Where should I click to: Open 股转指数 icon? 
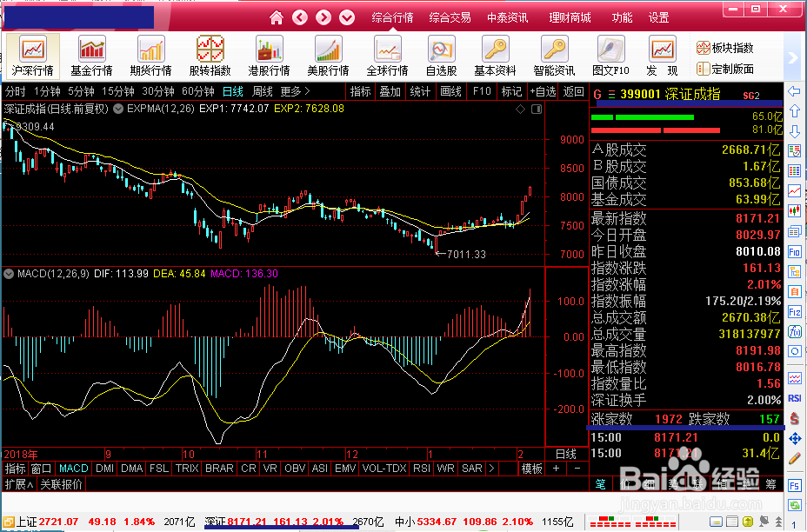pyautogui.click(x=210, y=56)
